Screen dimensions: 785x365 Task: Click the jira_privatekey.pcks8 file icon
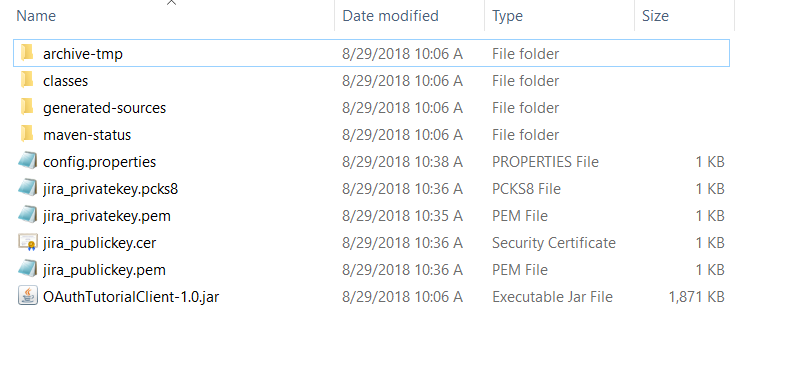(28, 188)
